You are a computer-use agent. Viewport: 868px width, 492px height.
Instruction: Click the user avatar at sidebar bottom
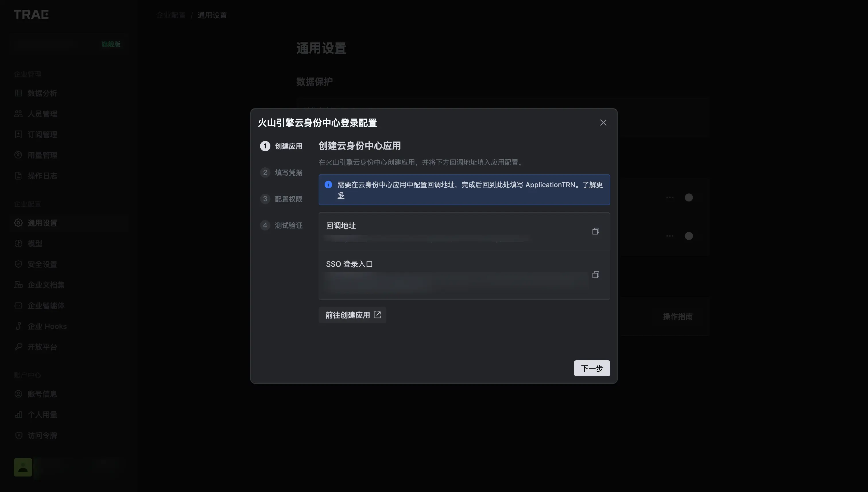point(23,467)
